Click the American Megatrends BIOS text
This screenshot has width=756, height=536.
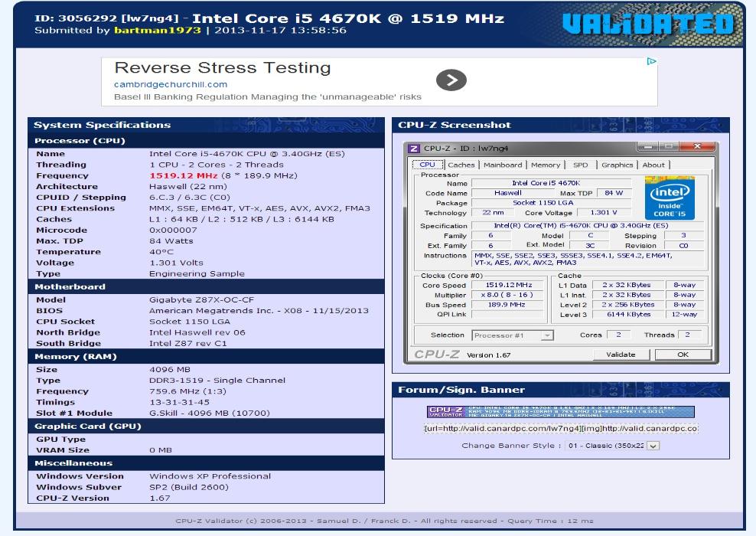click(x=259, y=311)
